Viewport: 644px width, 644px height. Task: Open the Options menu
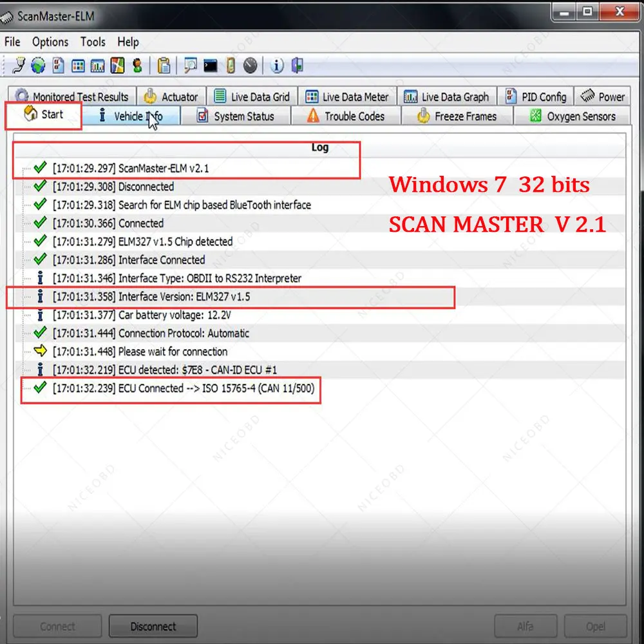click(50, 42)
